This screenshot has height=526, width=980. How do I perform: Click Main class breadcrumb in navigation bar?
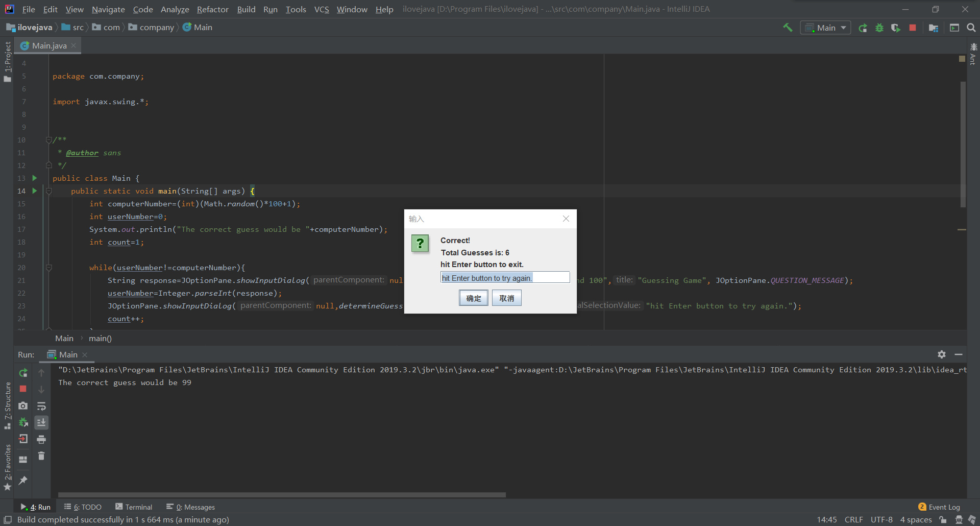[198, 28]
